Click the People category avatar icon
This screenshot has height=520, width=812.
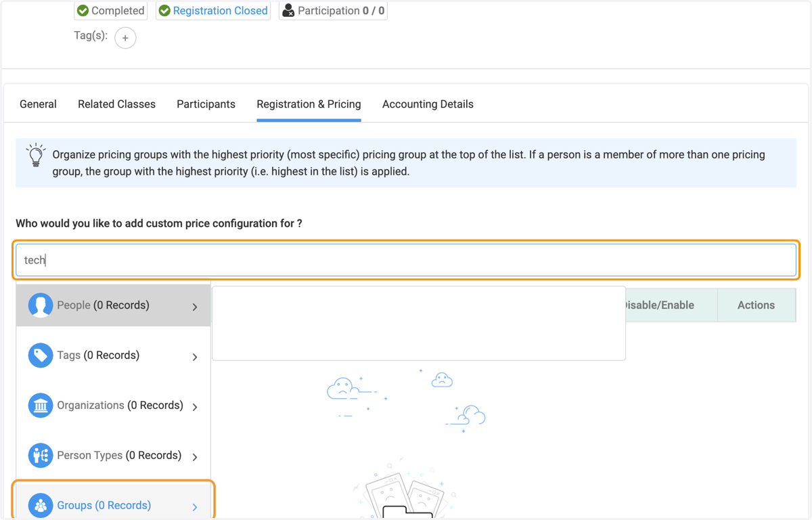[x=41, y=305]
